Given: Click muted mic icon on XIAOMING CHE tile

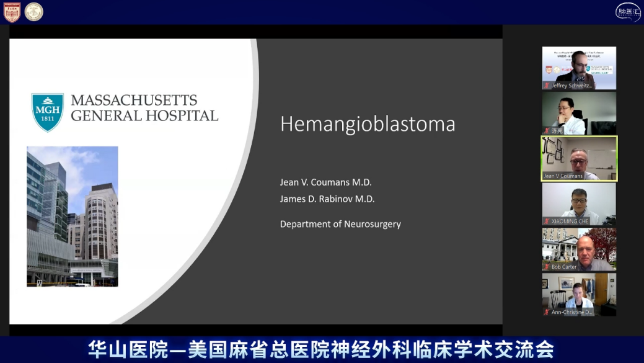Looking at the screenshot, I should tap(547, 221).
